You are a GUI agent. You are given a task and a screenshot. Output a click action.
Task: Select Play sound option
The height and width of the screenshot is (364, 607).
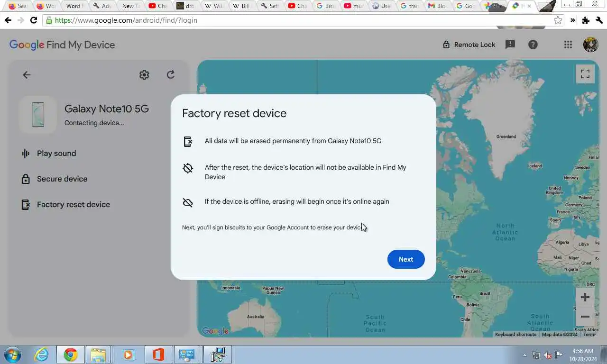pyautogui.click(x=56, y=153)
